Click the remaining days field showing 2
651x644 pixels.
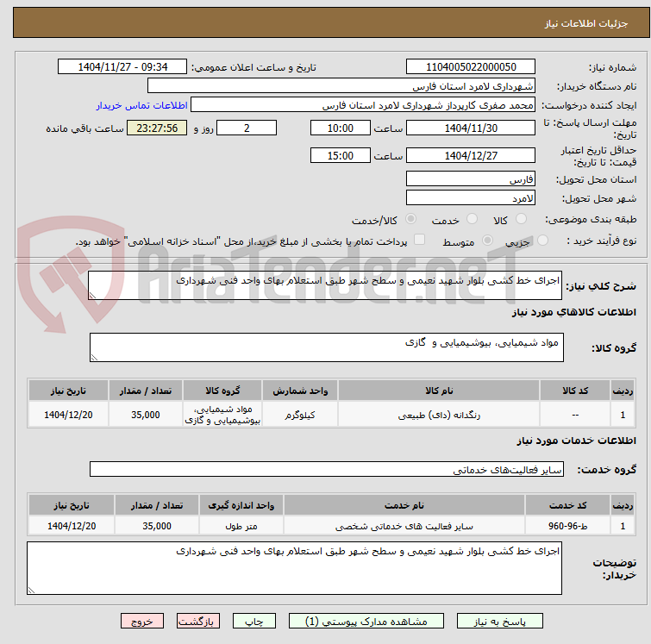tap(247, 128)
